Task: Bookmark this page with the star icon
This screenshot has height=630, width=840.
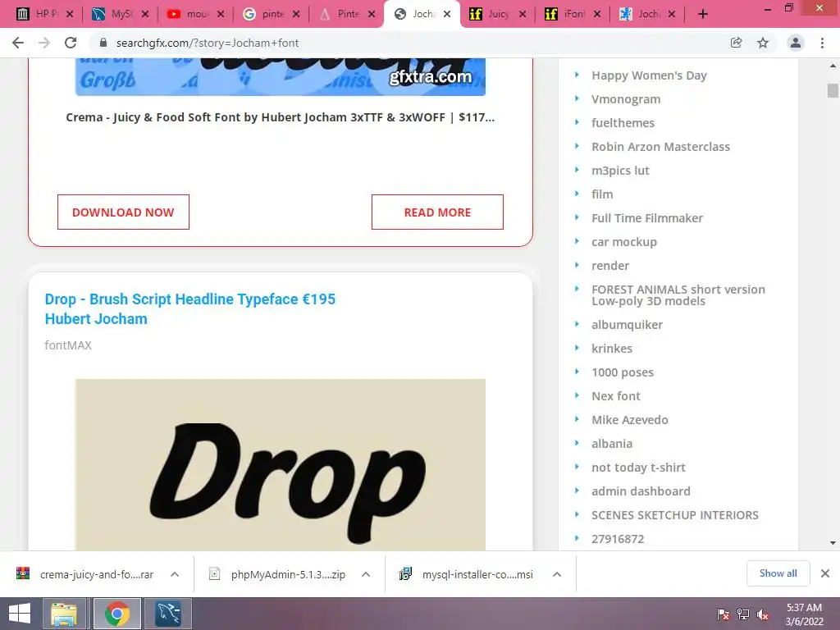Action: (763, 43)
